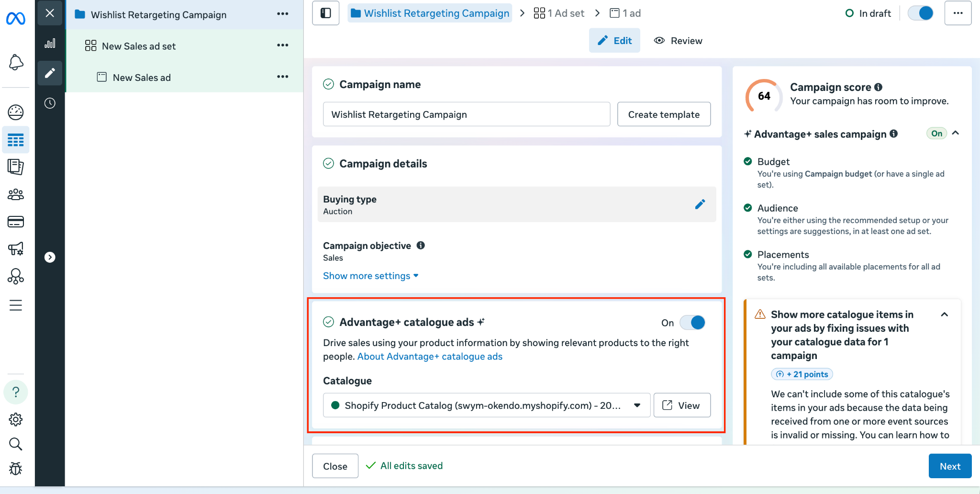The width and height of the screenshot is (980, 494).
Task: Open options for Wishlist Retargeting Campaign
Action: click(x=283, y=14)
